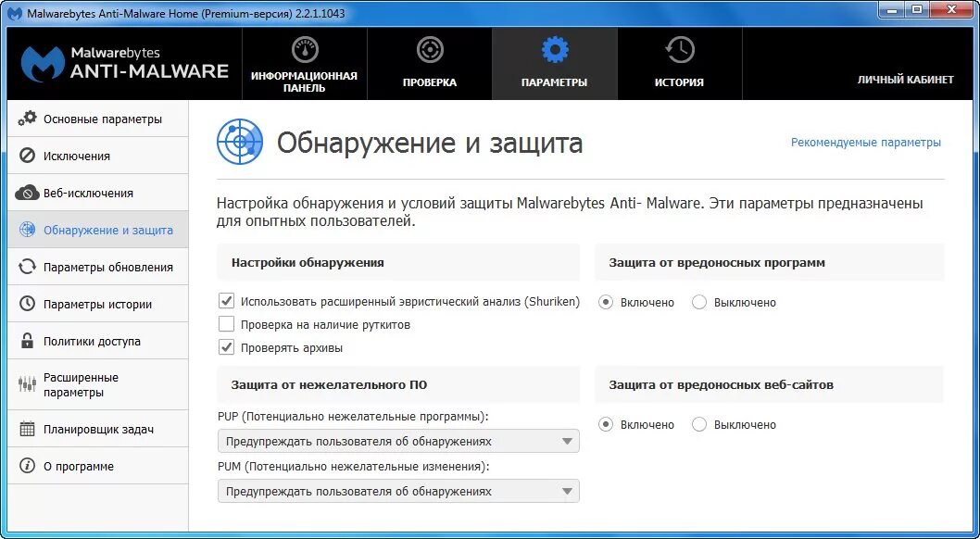Maximize the Malwarebytes window

click(x=918, y=10)
